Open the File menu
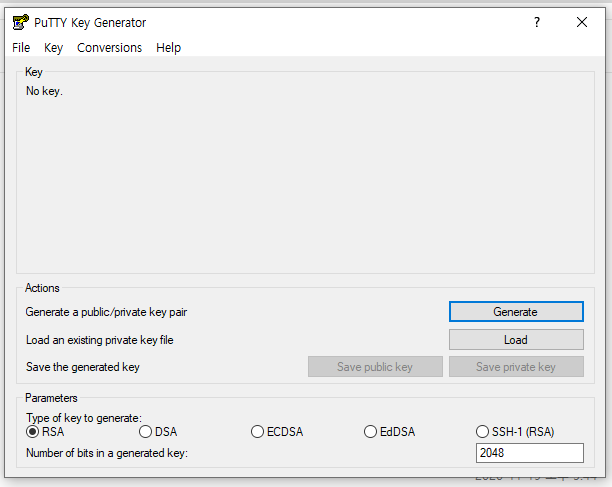This screenshot has height=487, width=612. pos(21,48)
